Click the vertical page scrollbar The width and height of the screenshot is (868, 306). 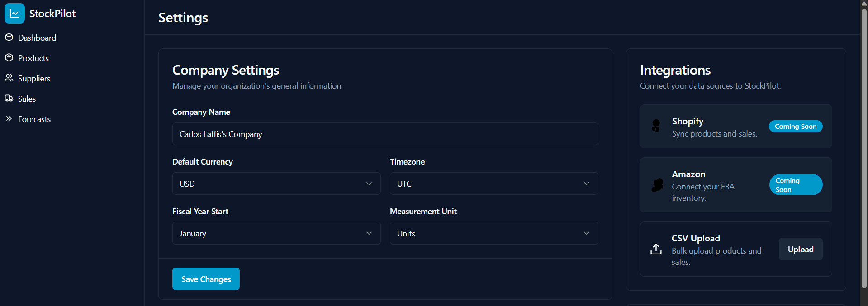point(863,149)
